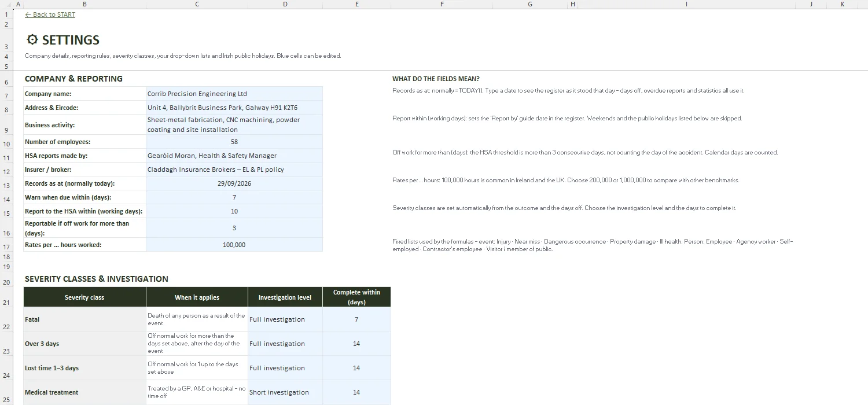Follow the Back to START link
The width and height of the screenshot is (868, 405).
[x=50, y=14]
